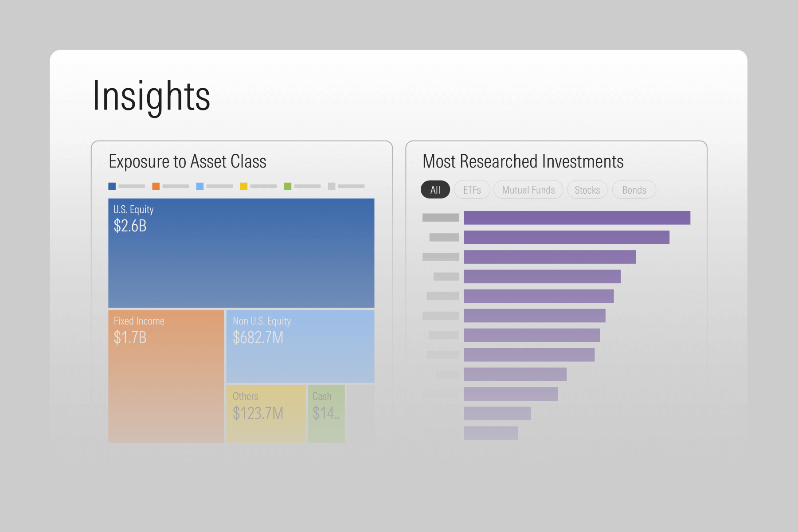
Task: Choose the Bonds filter tab
Action: tap(634, 190)
